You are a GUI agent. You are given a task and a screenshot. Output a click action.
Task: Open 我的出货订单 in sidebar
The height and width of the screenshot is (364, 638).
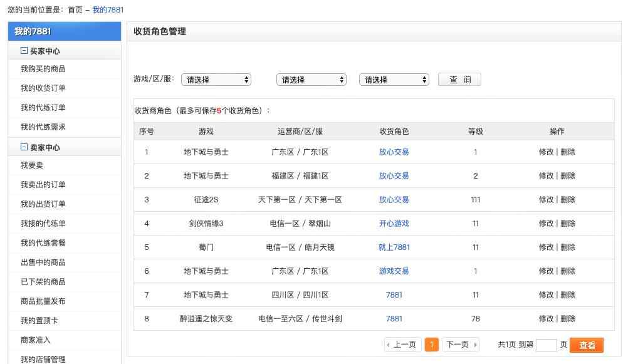[43, 204]
